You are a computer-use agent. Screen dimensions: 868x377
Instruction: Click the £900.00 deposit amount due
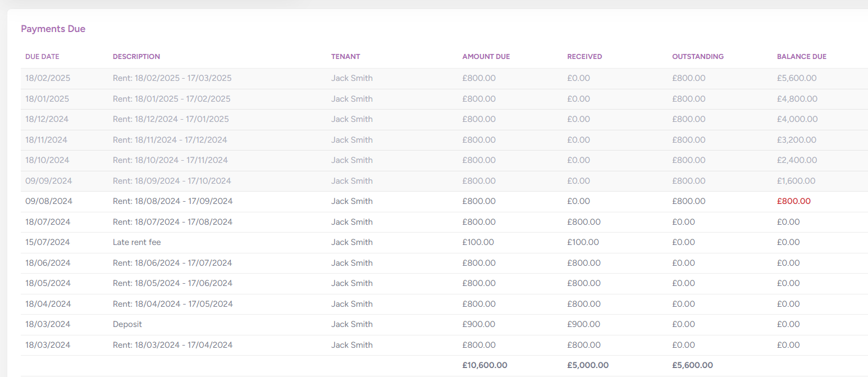click(479, 324)
